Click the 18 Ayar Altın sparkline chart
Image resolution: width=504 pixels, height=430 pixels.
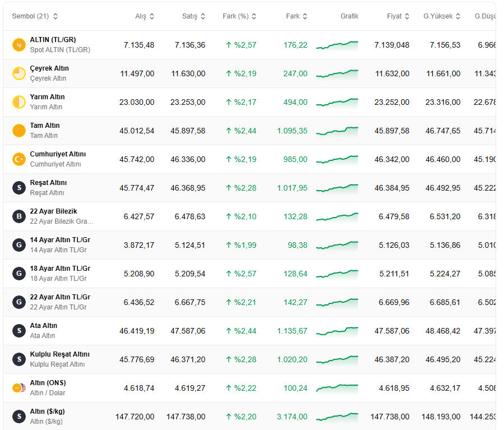tap(337, 274)
